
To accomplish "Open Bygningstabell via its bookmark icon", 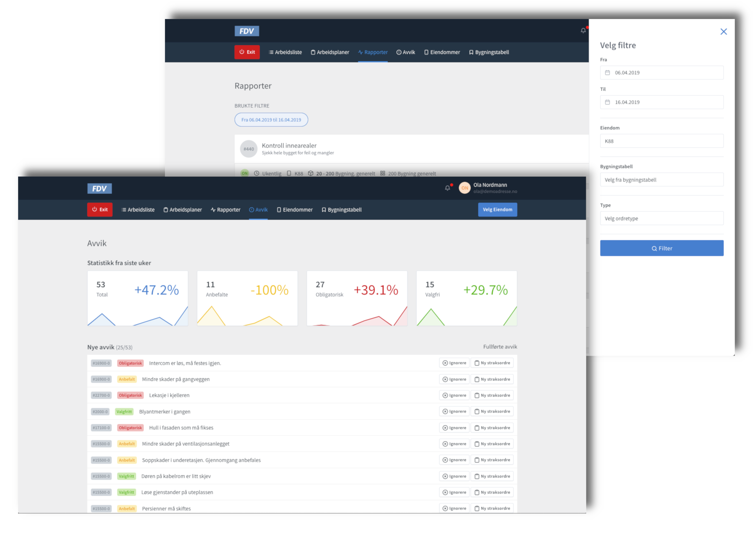I will [x=324, y=210].
